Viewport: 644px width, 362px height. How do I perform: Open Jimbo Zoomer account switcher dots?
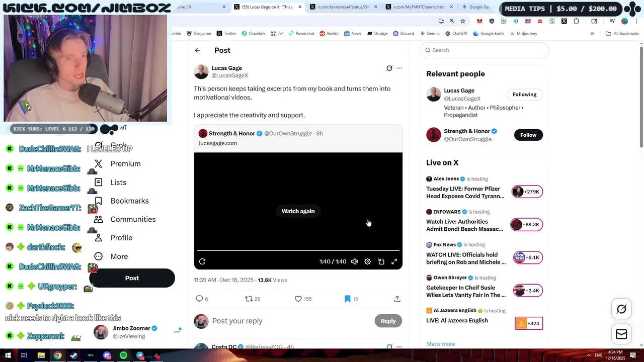click(177, 331)
